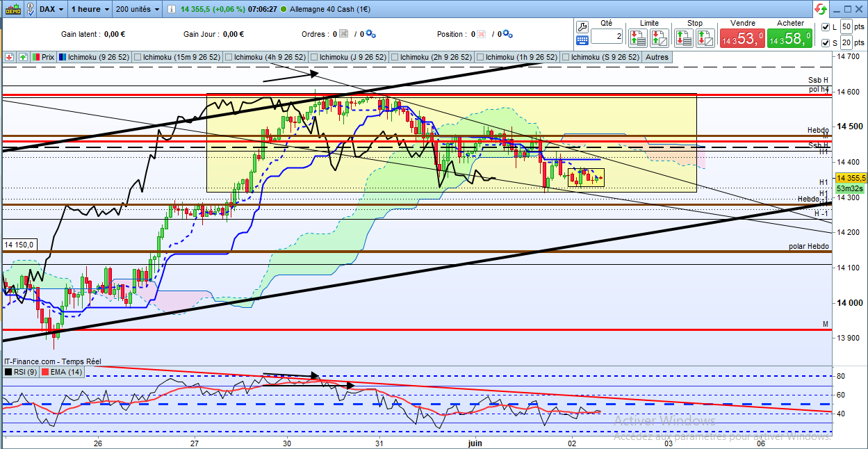The image size is (868, 449).
Task: Click the Prix color bars icon
Action: (37, 57)
